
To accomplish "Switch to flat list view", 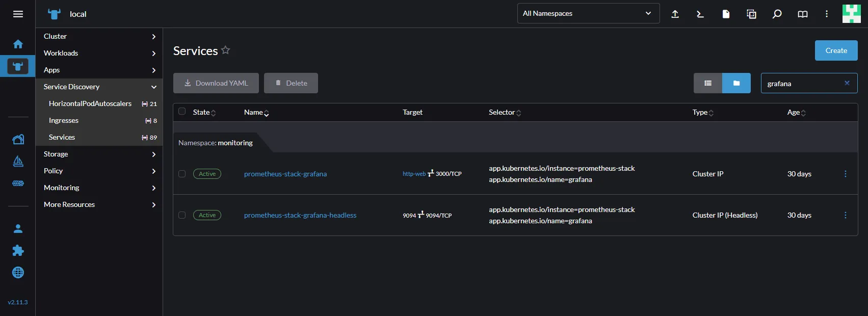I will click(x=708, y=83).
